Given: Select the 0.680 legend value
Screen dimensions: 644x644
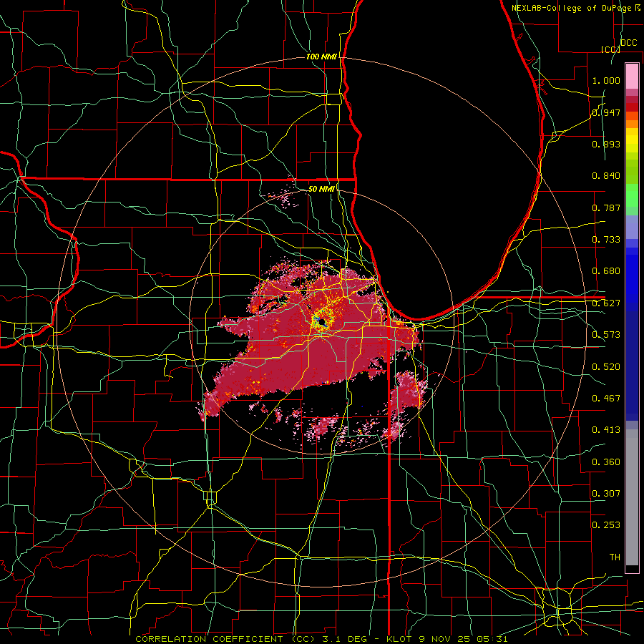Looking at the screenshot, I should [606, 271].
